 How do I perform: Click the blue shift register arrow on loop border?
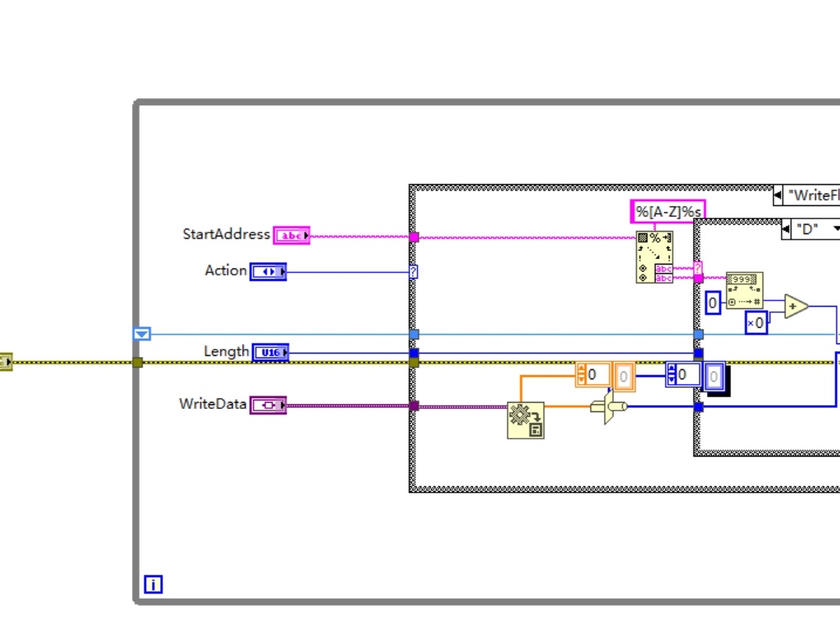coord(142,333)
